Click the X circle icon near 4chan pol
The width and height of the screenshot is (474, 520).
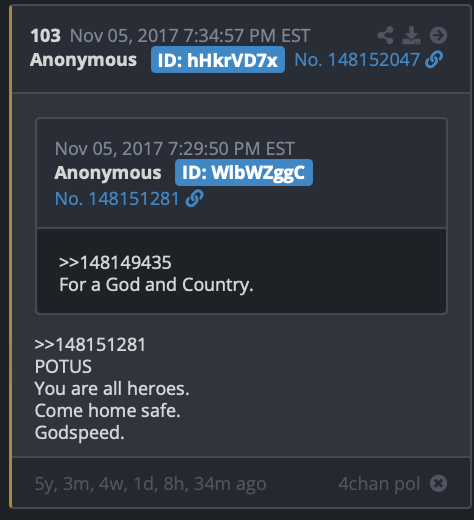pos(438,483)
